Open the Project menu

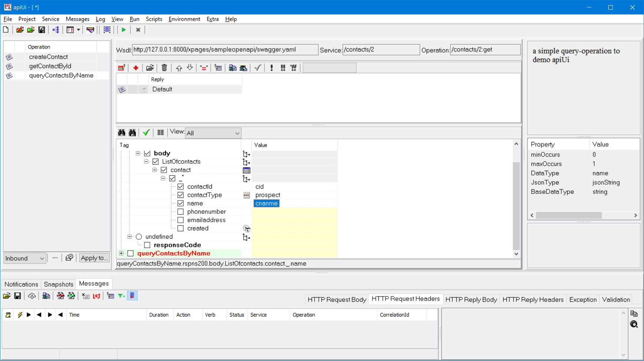(27, 19)
